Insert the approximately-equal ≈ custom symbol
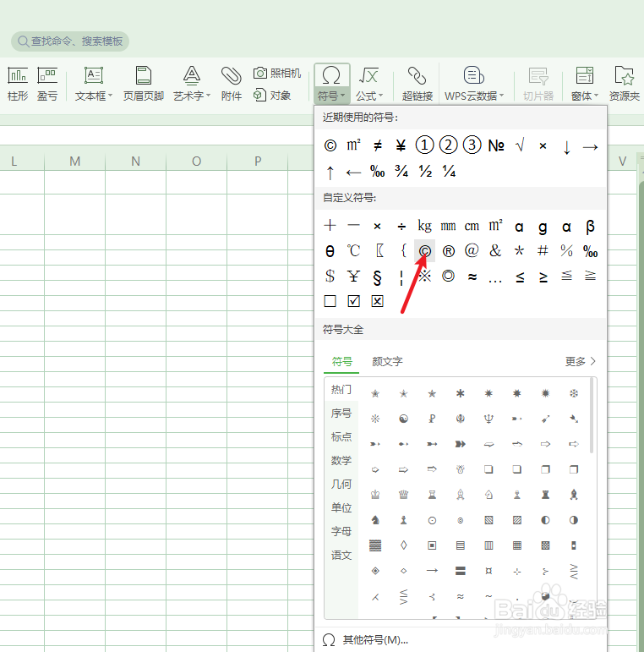 [x=472, y=277]
